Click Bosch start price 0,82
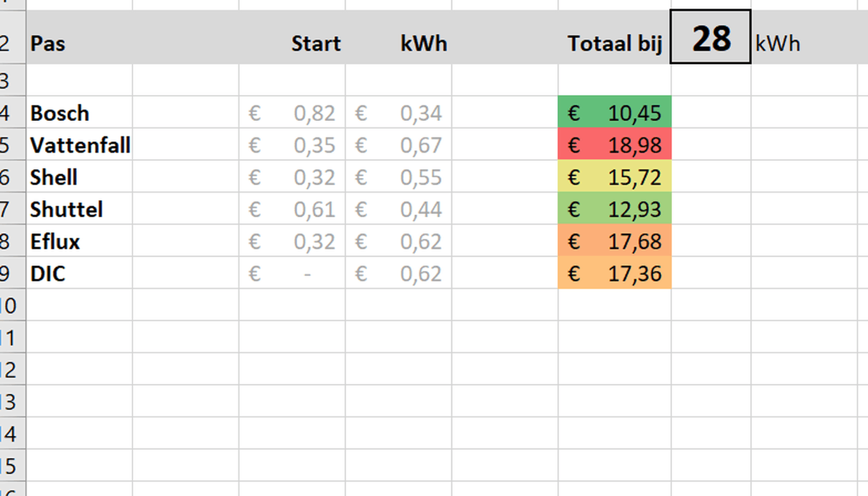 pos(292,113)
